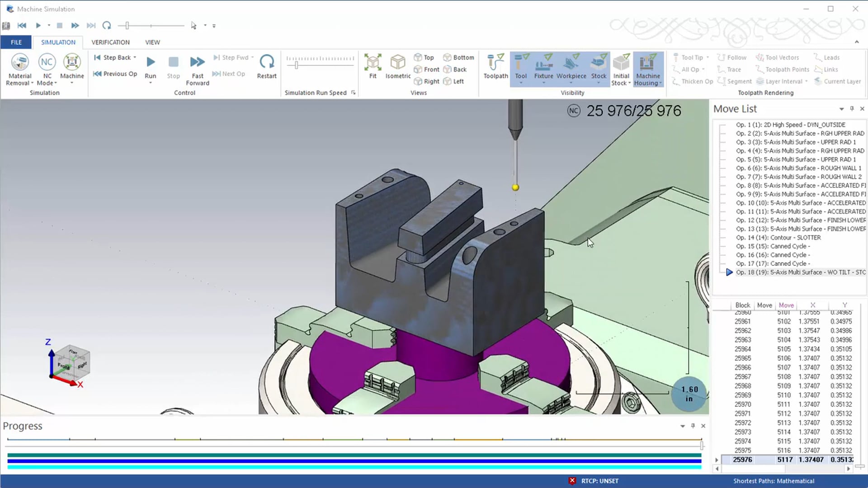Click the SIMULATION ribbon tab
This screenshot has width=868, height=488.
click(58, 42)
